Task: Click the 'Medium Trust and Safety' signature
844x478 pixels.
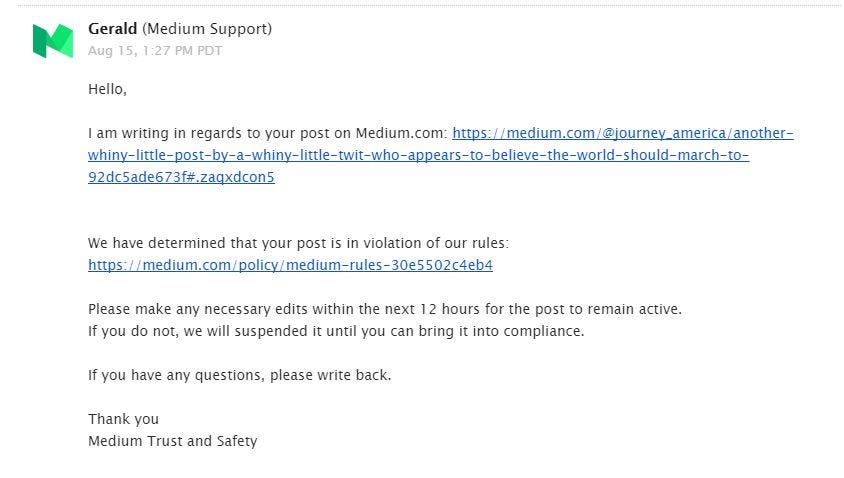Action: [173, 441]
